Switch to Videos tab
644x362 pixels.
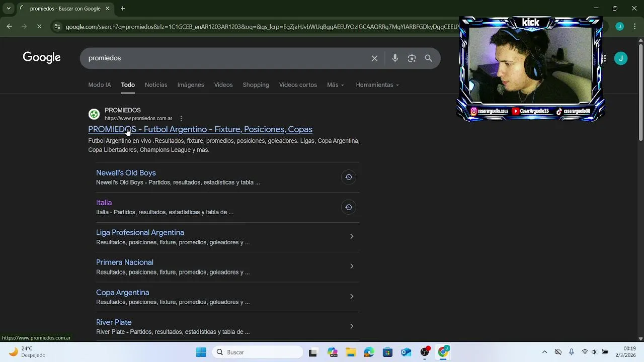(x=223, y=85)
